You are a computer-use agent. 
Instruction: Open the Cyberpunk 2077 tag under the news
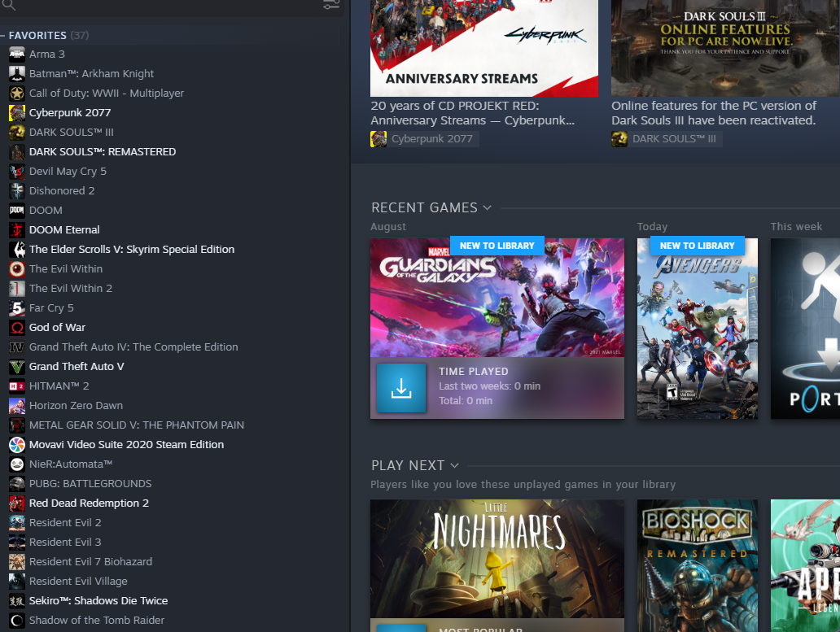[x=424, y=139]
